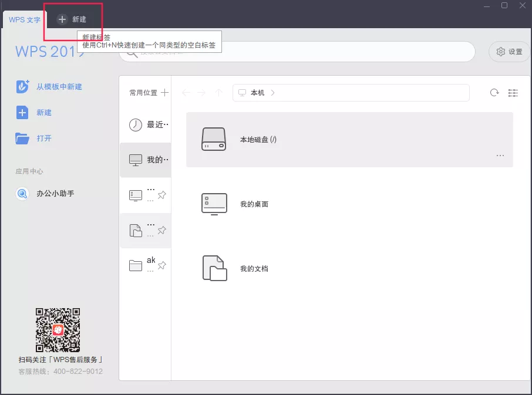Go up one folder level arrow

point(219,93)
